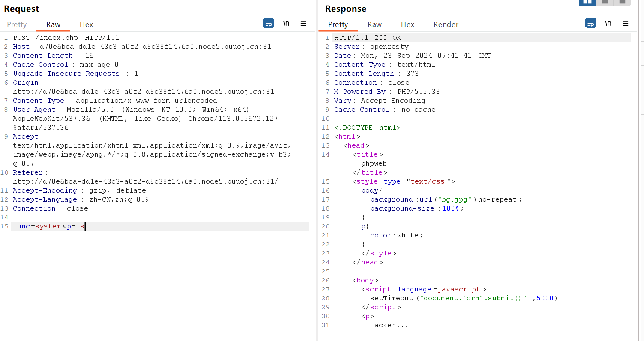Viewport: 644px width, 341px height.
Task: Click the 'color:white;' CSS line
Action: pos(396,235)
